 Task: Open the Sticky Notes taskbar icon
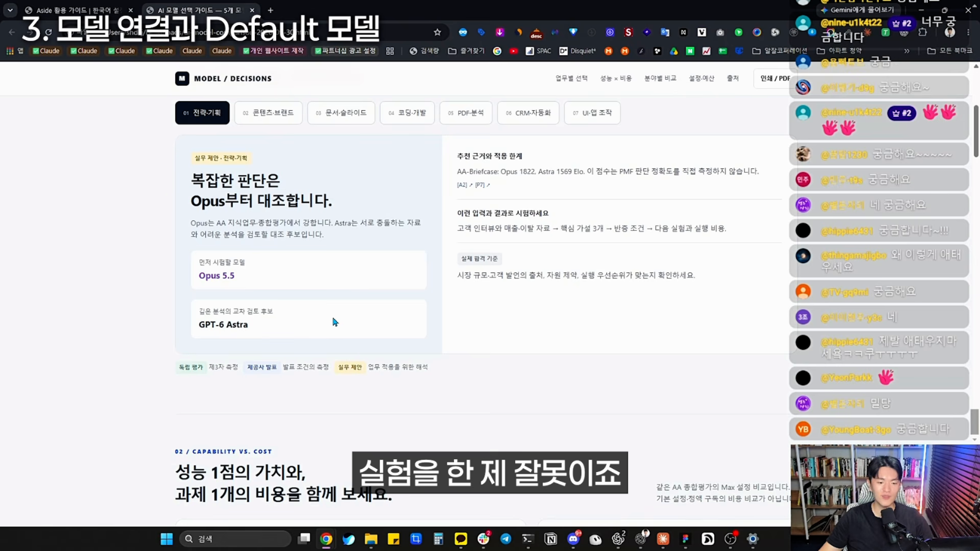coord(393,539)
